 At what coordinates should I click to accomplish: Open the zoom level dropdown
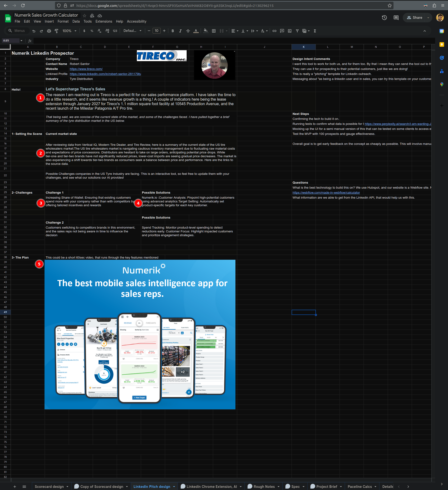click(70, 31)
